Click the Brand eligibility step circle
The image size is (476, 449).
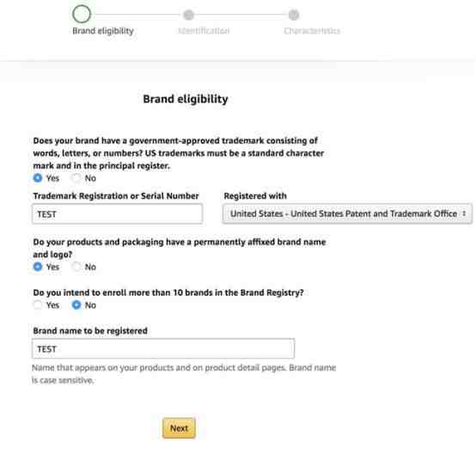coord(82,14)
